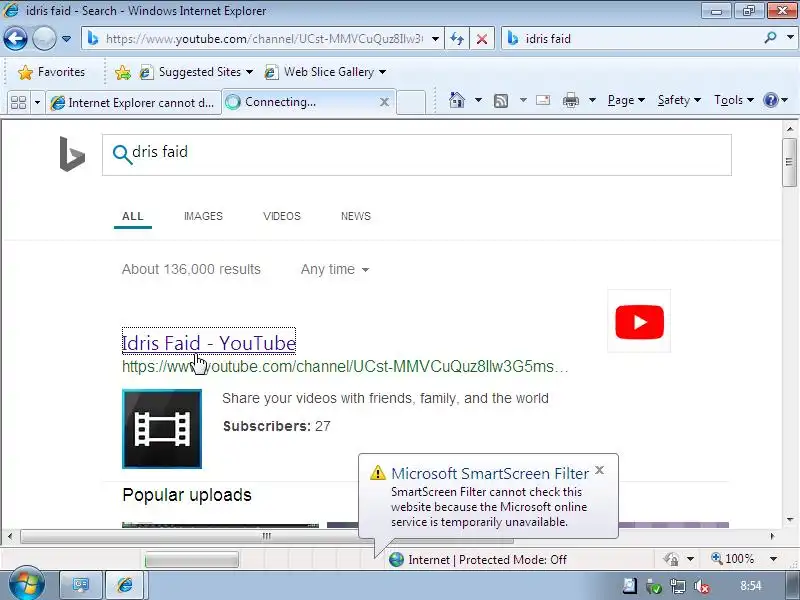This screenshot has width=800, height=600.
Task: Click the Microsoft SmartScreen Filter warning title
Action: pyautogui.click(x=490, y=473)
